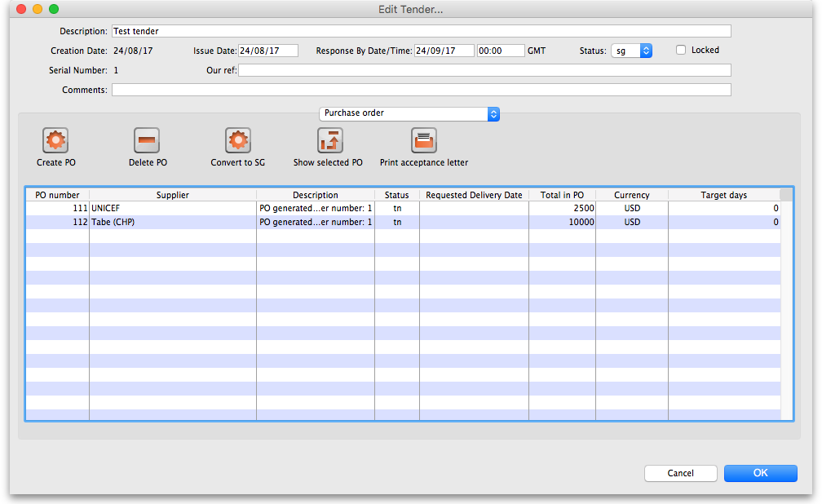This screenshot has width=822, height=504.
Task: Expand the Purchase order dropdown
Action: tap(409, 113)
